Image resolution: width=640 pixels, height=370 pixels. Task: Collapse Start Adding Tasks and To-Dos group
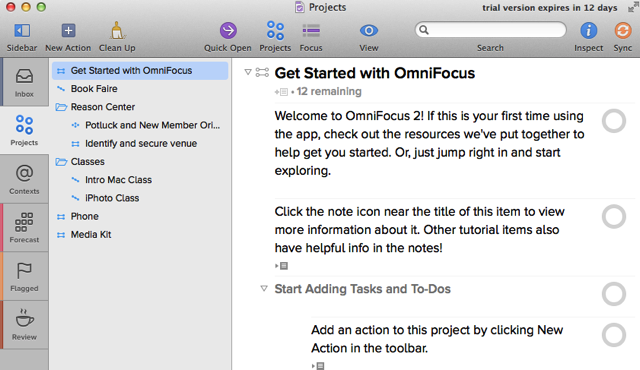click(264, 289)
